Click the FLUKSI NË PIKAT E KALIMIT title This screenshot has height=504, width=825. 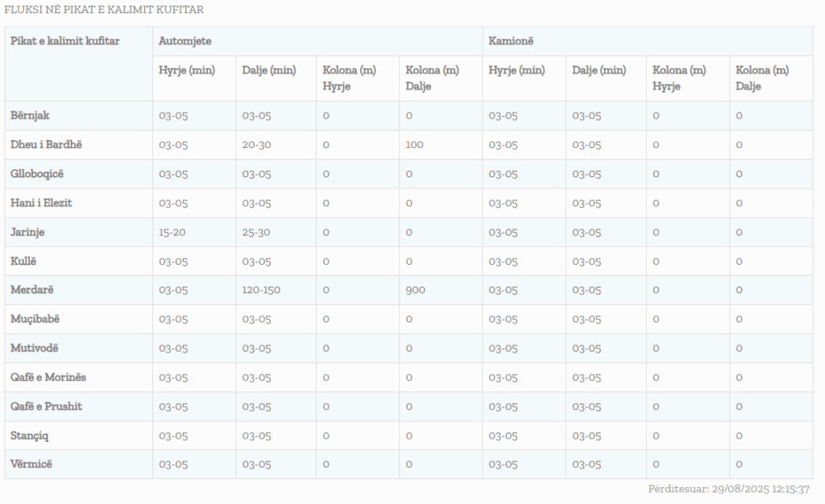(x=104, y=10)
